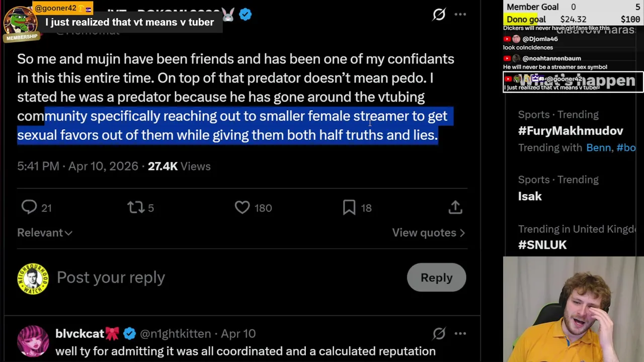Open #SNLUK trending topic

tap(542, 245)
